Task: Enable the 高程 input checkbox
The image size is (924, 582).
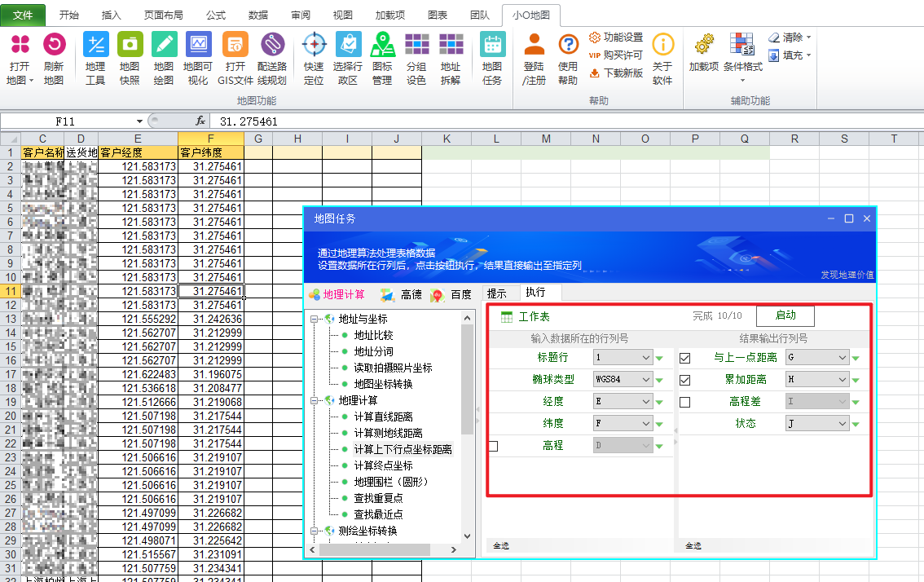Action: [x=493, y=446]
